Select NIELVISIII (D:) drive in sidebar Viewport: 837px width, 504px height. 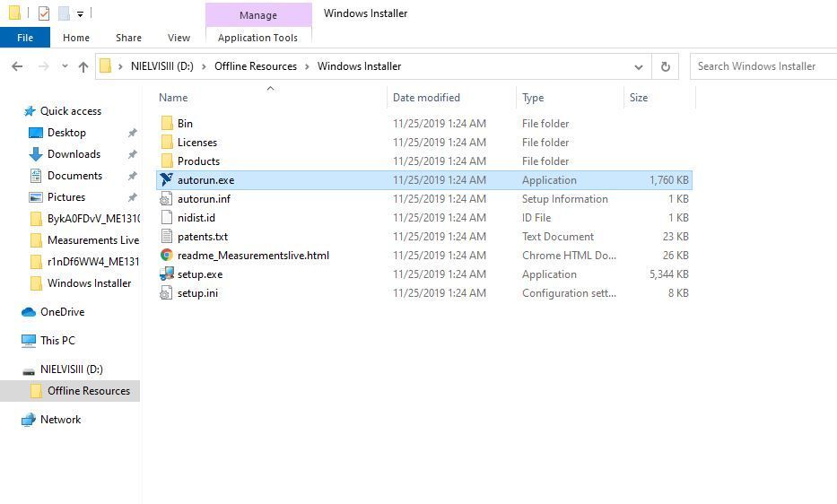click(x=72, y=369)
